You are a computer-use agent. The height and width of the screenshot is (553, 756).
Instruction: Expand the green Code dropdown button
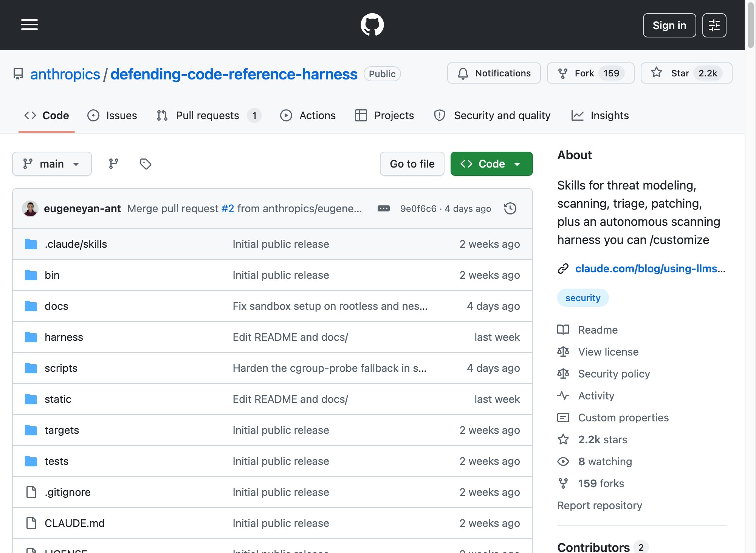491,164
